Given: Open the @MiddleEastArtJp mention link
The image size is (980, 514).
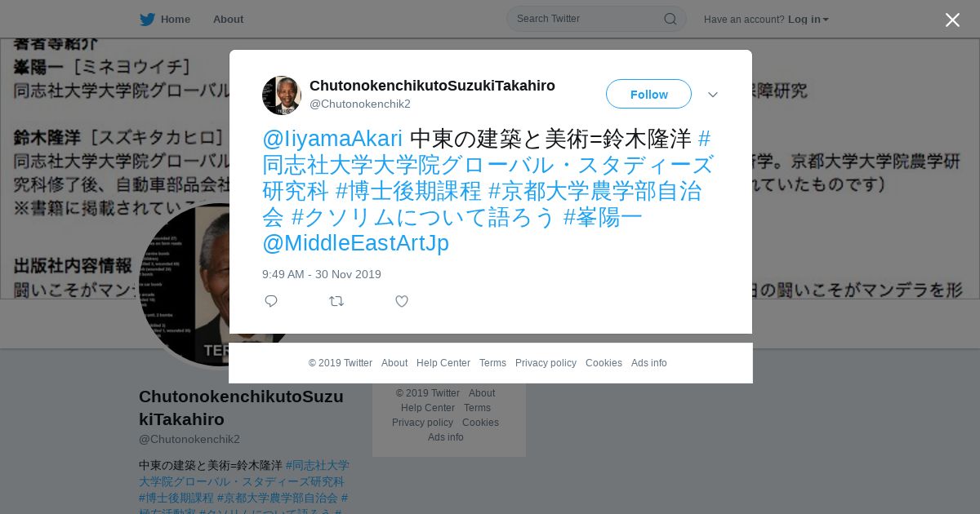Looking at the screenshot, I should (x=355, y=243).
